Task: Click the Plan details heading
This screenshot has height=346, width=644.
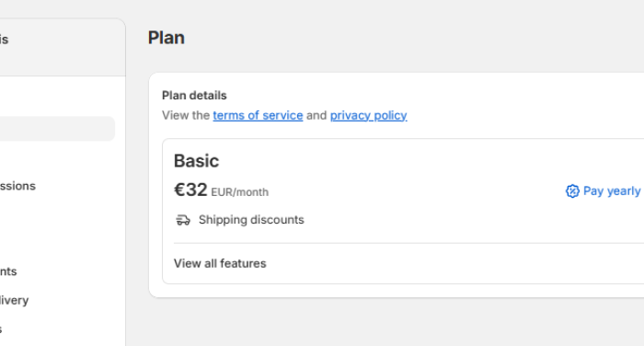Action: pos(194,96)
